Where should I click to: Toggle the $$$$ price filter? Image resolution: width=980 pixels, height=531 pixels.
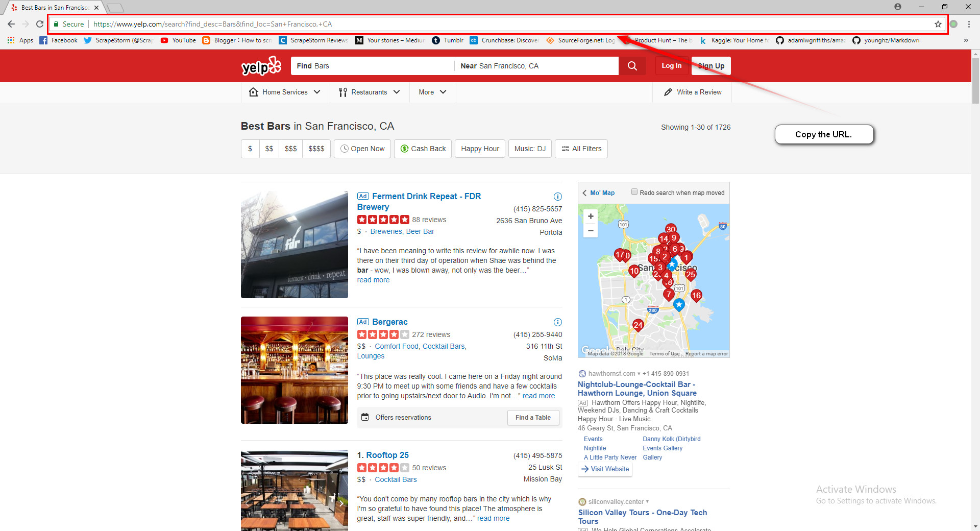(x=316, y=149)
